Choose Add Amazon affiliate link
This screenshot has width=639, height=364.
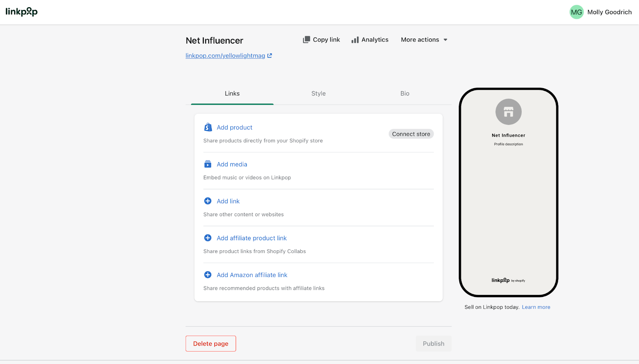click(252, 275)
